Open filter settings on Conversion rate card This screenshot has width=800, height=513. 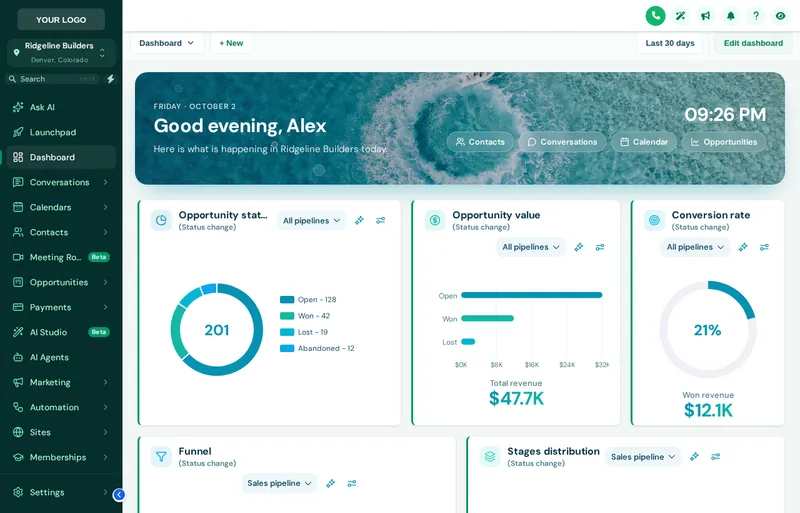coord(764,247)
